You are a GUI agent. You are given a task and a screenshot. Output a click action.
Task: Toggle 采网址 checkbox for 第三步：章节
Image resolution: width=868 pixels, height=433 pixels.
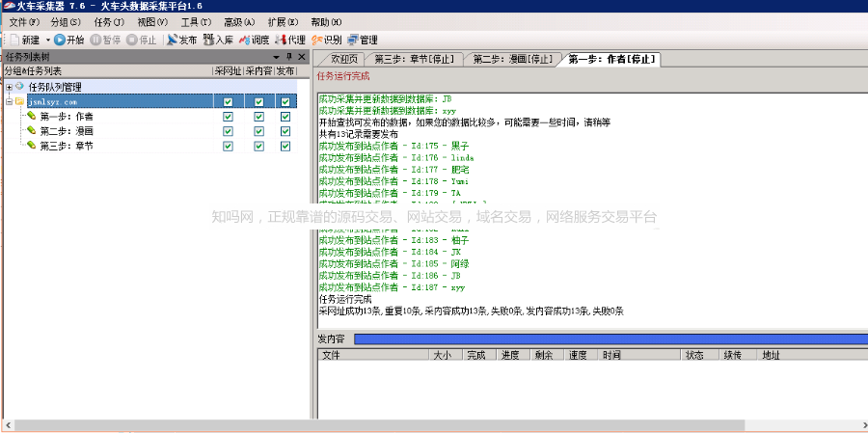click(x=228, y=147)
